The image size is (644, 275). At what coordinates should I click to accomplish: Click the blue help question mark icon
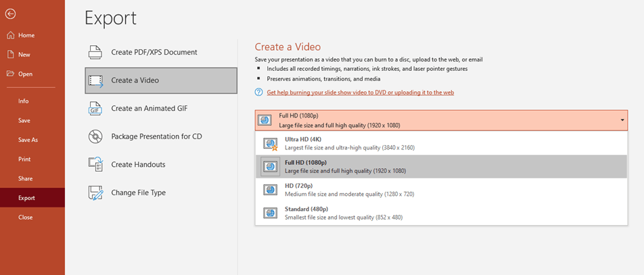pos(259,92)
